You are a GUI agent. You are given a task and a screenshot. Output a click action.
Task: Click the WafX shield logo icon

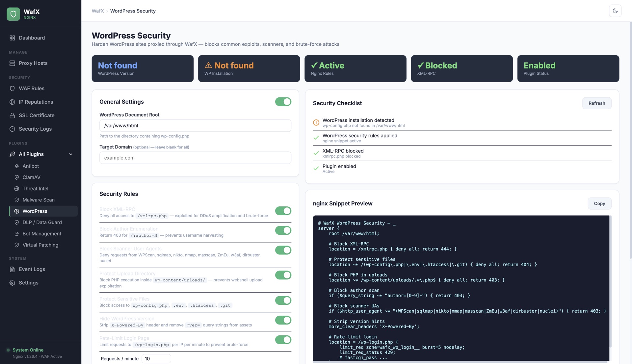[x=13, y=14]
